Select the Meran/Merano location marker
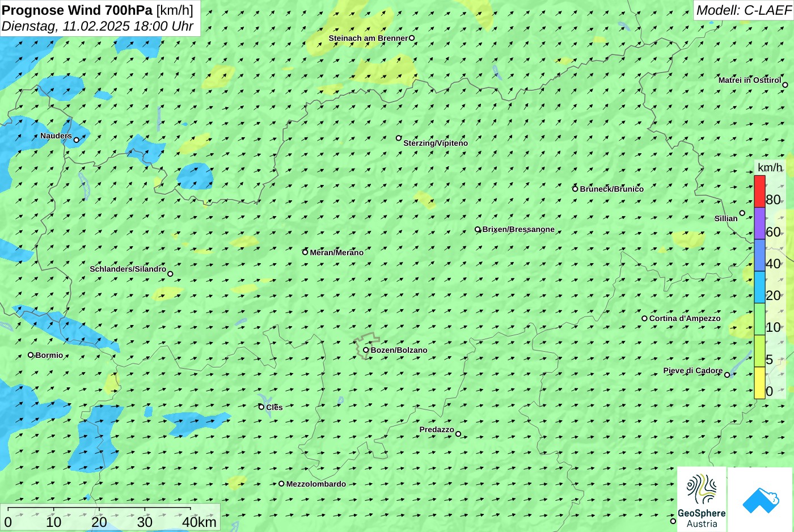This screenshot has width=794, height=532. click(305, 252)
